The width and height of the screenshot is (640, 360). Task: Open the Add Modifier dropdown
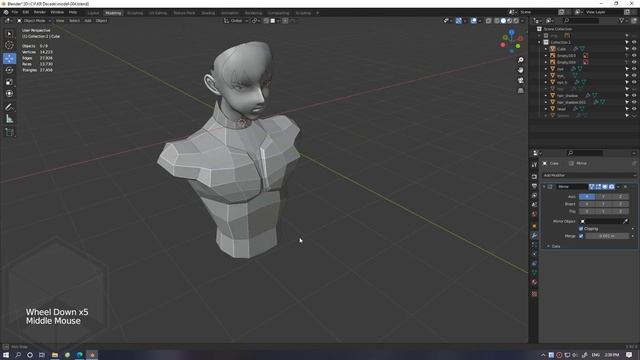589,175
